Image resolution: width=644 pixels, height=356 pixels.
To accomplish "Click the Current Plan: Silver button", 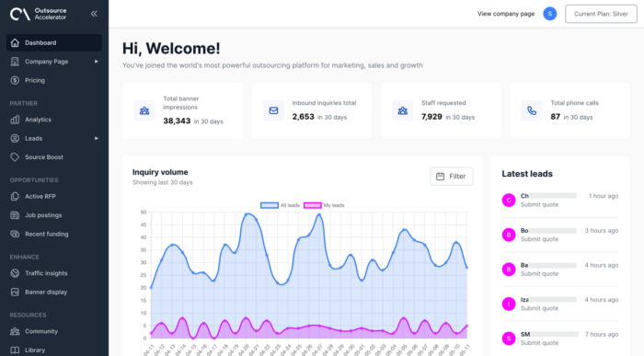I will (601, 14).
